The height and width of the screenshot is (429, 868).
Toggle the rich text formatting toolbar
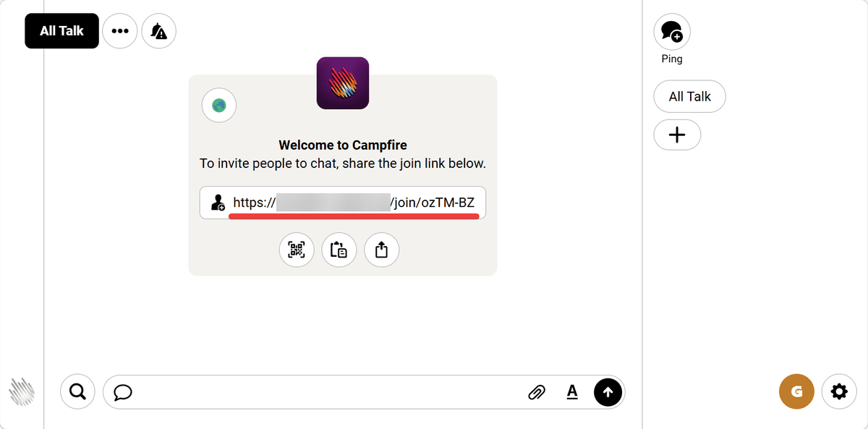click(x=572, y=392)
